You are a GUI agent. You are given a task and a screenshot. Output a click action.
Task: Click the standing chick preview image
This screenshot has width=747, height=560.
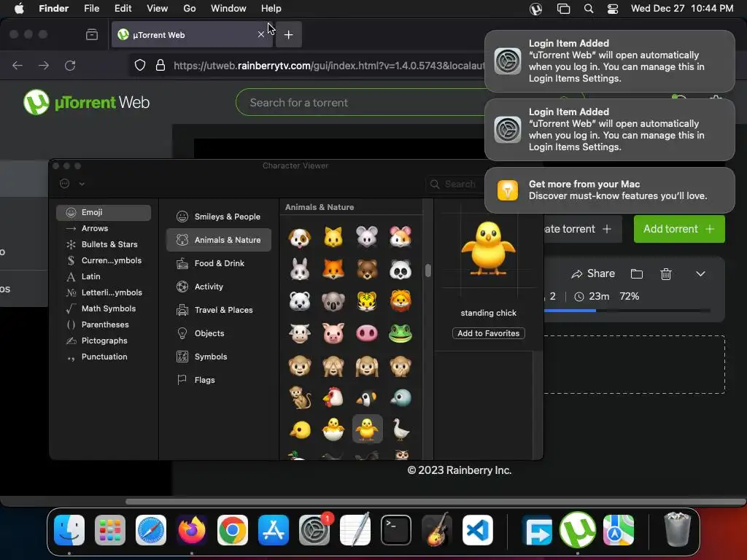488,248
